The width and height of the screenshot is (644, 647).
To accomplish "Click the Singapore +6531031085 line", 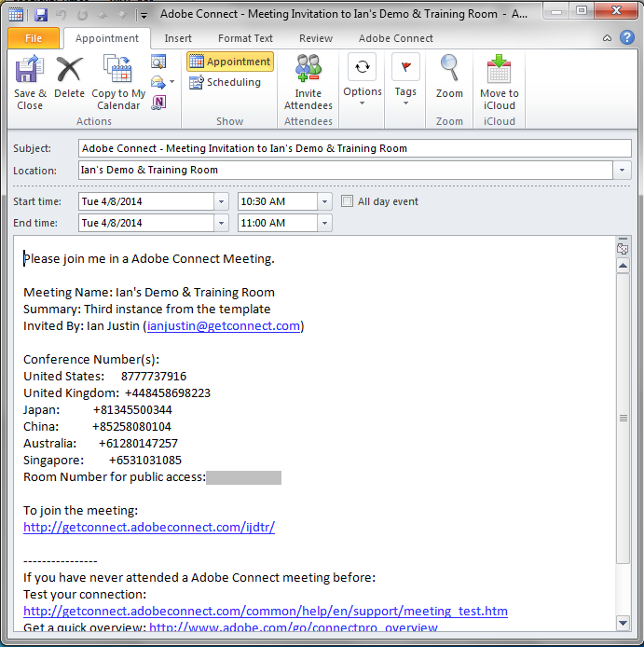I will pos(103,461).
